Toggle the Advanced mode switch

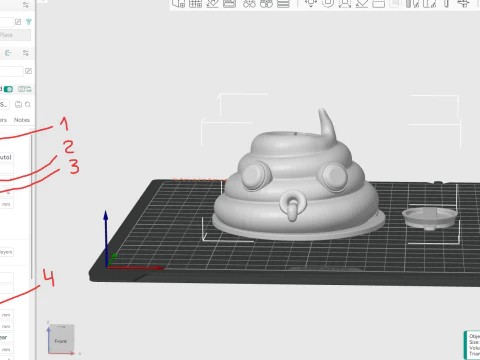click(x=8, y=89)
